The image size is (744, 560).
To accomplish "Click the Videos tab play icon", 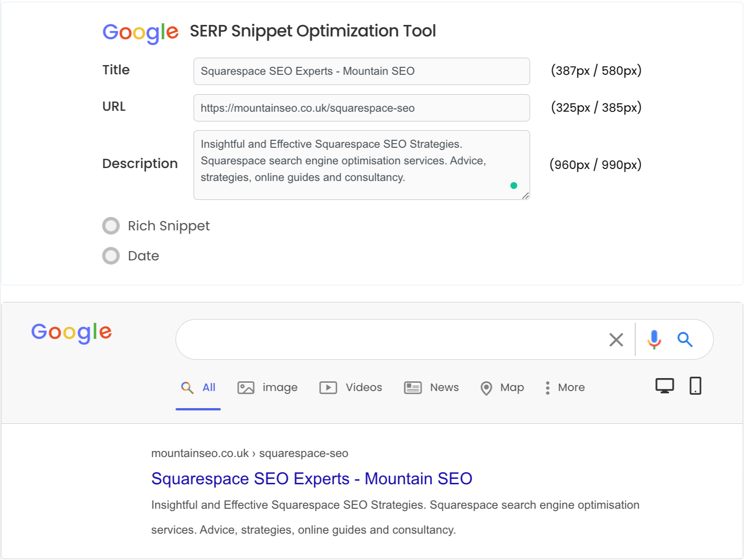I will [x=328, y=388].
